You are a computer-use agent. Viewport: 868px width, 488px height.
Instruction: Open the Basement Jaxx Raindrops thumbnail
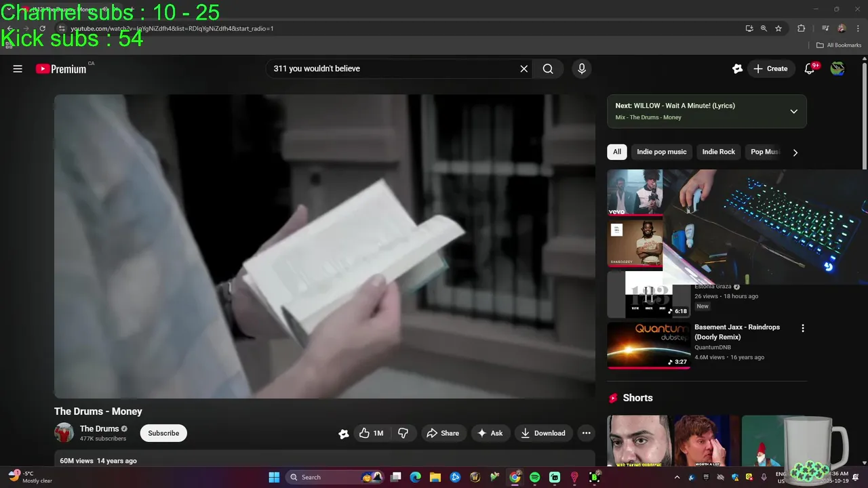click(x=648, y=345)
